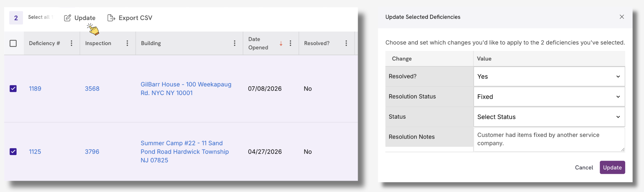Image resolution: width=644 pixels, height=192 pixels.
Task: Open inspection 3568 link
Action: click(92, 89)
